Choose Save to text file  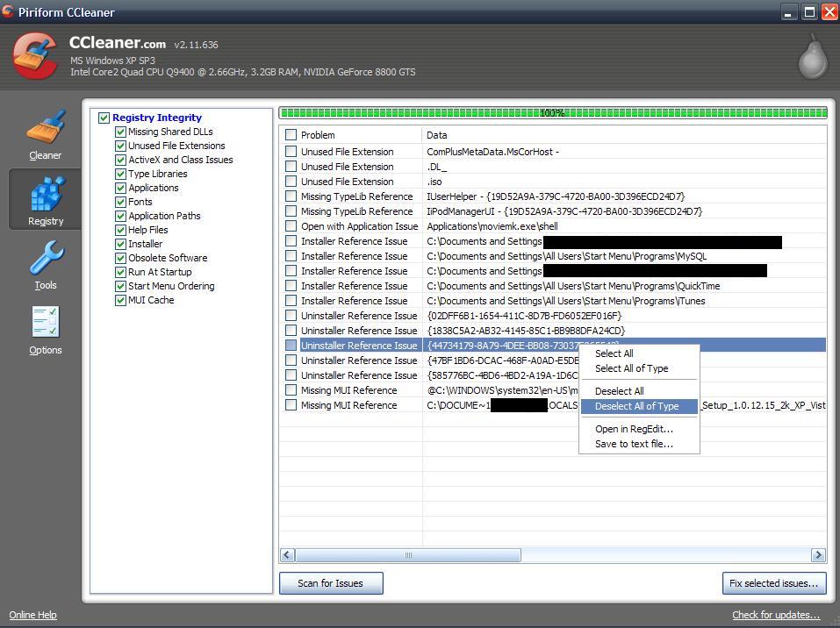pos(639,444)
